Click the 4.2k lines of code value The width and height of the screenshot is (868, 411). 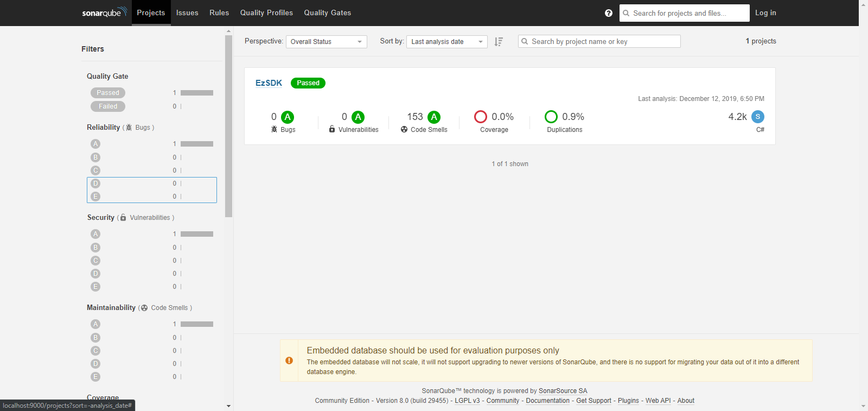click(x=737, y=117)
